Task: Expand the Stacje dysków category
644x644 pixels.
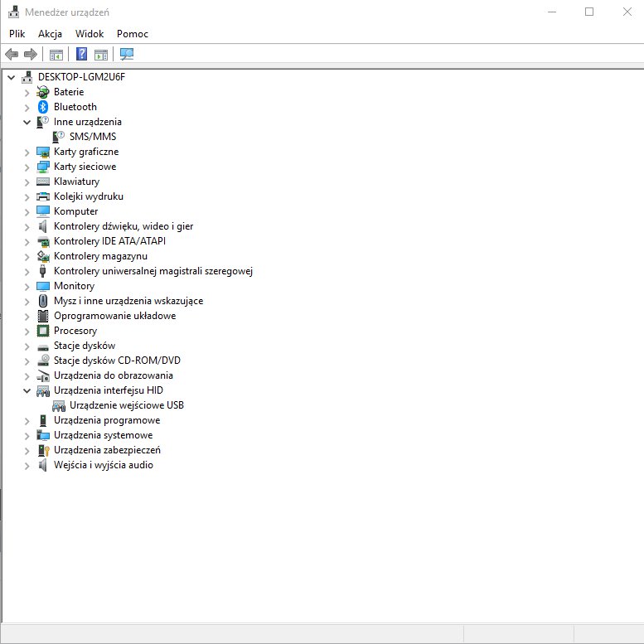Action: click(27, 346)
